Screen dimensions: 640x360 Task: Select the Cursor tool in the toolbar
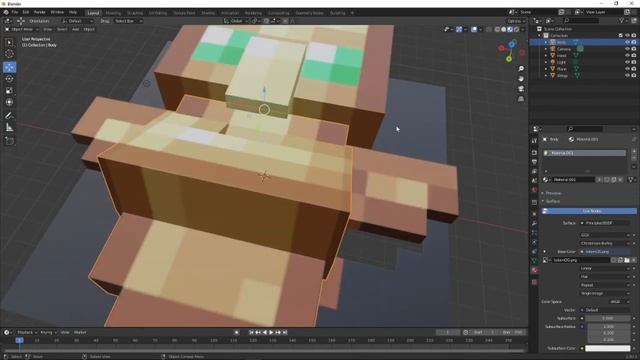[x=9, y=54]
